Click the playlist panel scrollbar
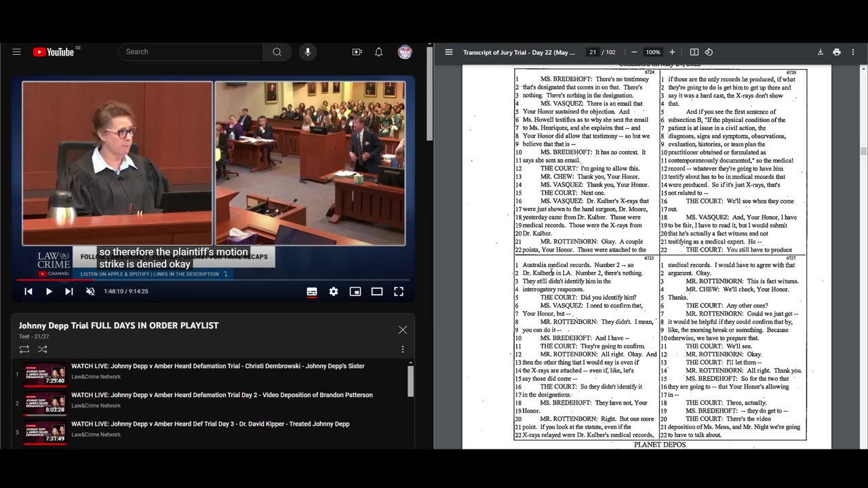Image resolution: width=868 pixels, height=488 pixels. [410, 382]
